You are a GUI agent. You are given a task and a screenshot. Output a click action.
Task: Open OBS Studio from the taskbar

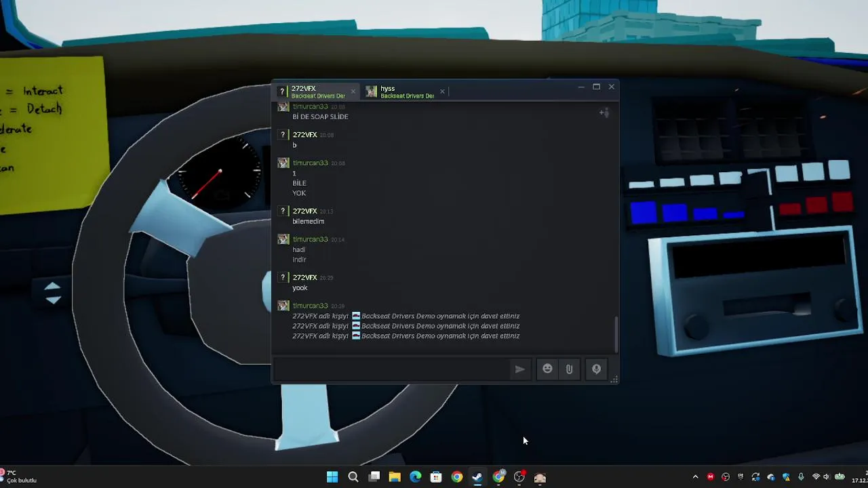[519, 477]
